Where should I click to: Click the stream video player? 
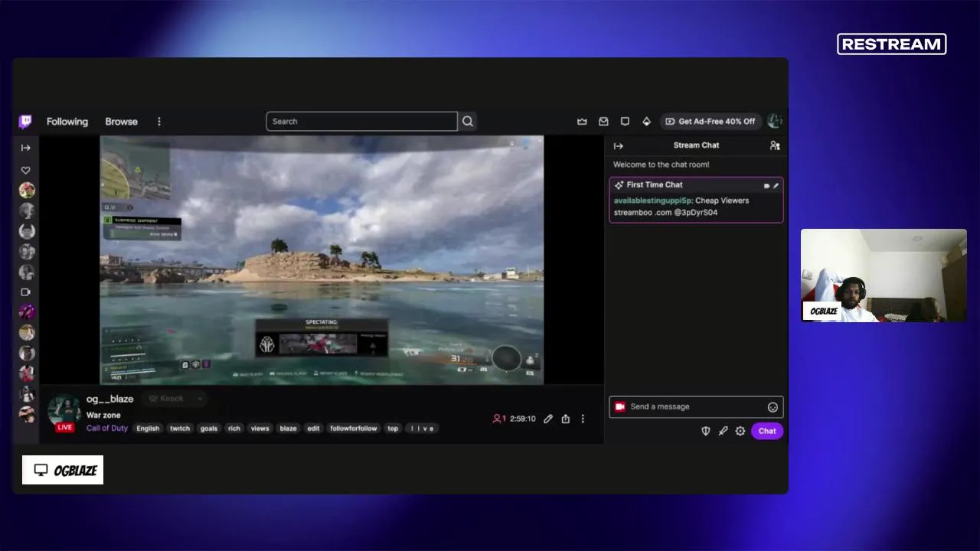point(322,260)
